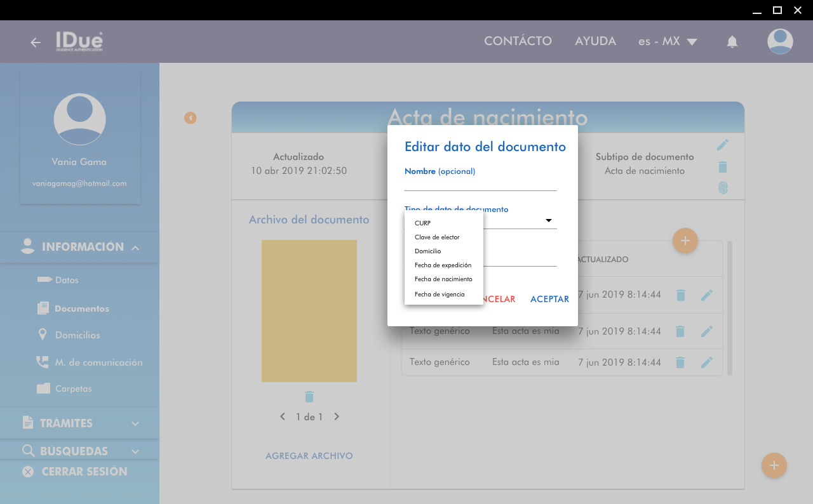Select Domicilio in the data type list
813x504 pixels.
tap(427, 251)
